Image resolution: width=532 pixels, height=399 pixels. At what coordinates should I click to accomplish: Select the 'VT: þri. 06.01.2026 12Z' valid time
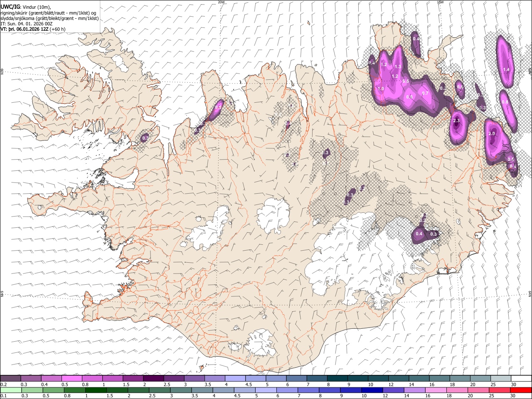(24, 29)
